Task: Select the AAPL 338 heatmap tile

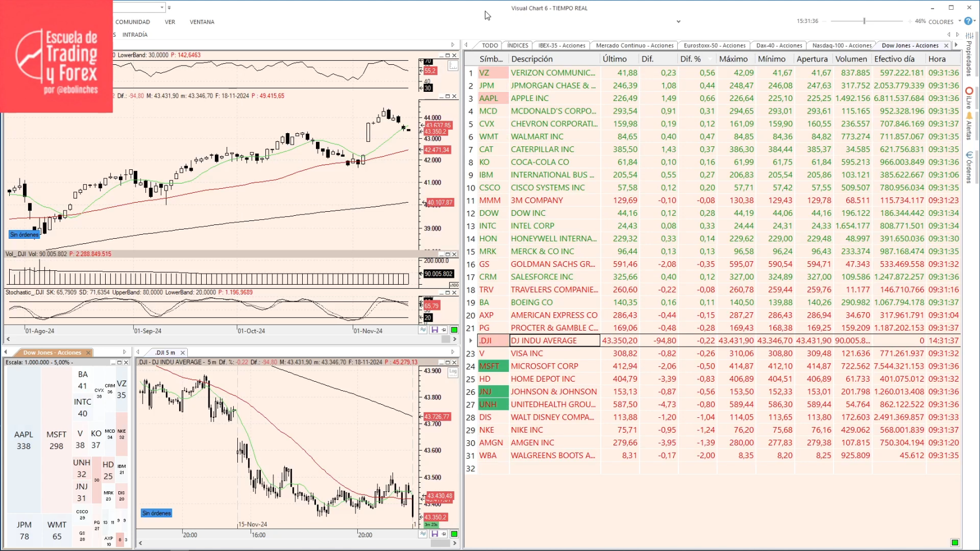Action: 24,440
